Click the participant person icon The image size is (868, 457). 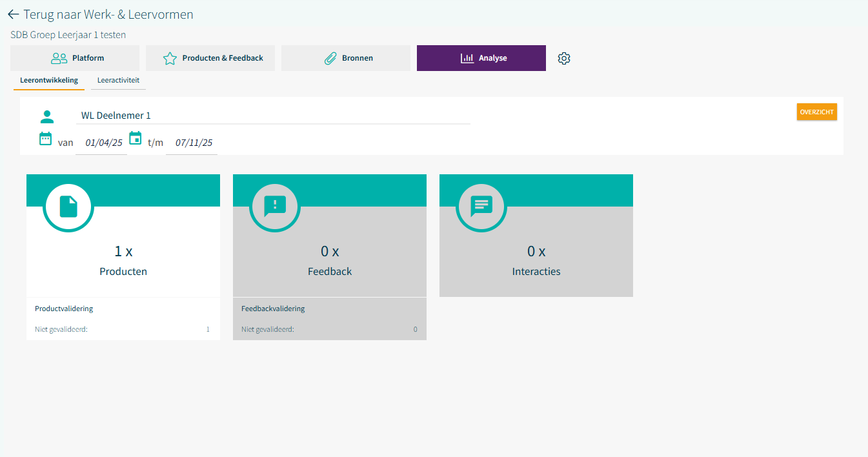[47, 117]
